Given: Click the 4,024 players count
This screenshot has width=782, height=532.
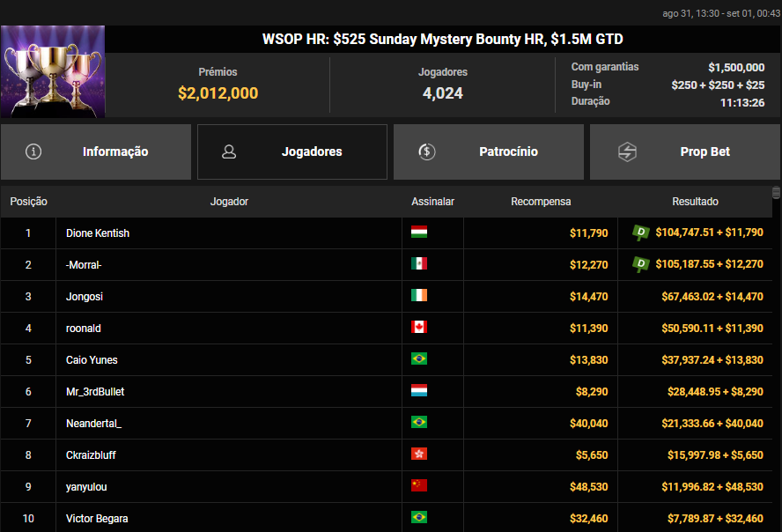Looking at the screenshot, I should [443, 92].
